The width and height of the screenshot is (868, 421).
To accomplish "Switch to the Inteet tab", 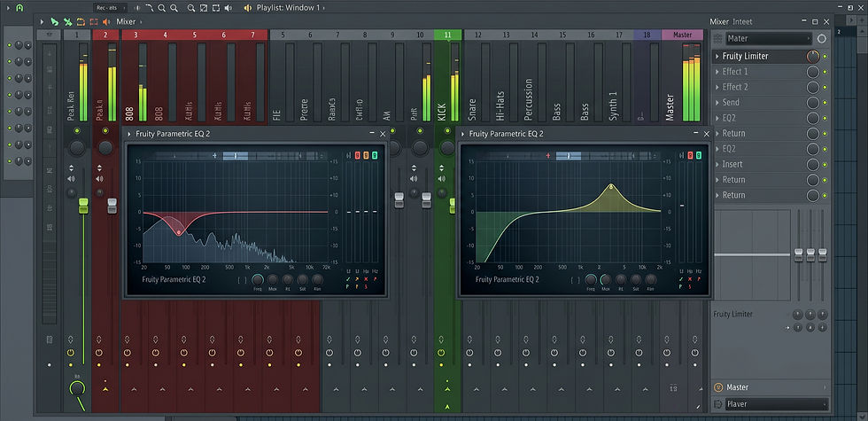I will coord(742,21).
